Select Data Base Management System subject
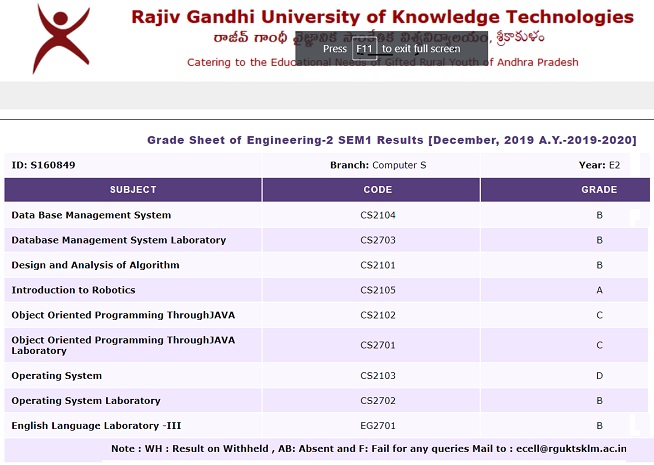Viewport: 654px width, 465px height. pyautogui.click(x=91, y=215)
